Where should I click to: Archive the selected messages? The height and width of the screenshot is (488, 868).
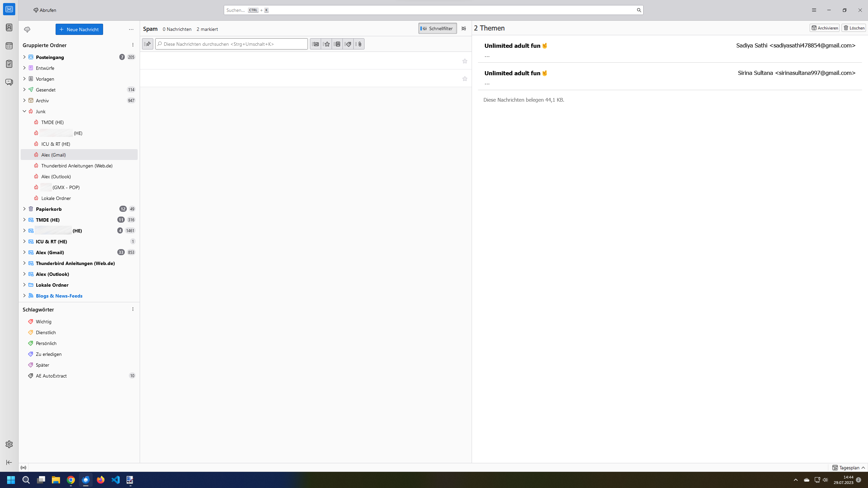pyautogui.click(x=825, y=28)
